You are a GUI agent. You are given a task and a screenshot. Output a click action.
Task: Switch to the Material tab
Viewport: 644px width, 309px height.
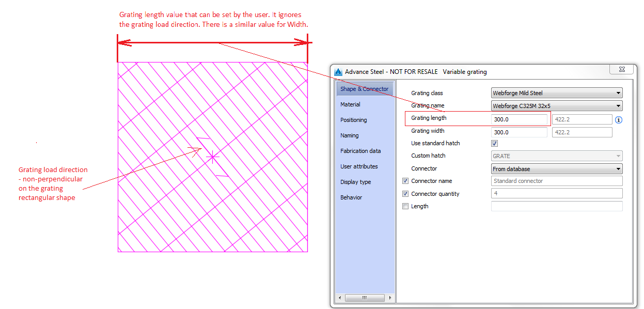[365, 104]
